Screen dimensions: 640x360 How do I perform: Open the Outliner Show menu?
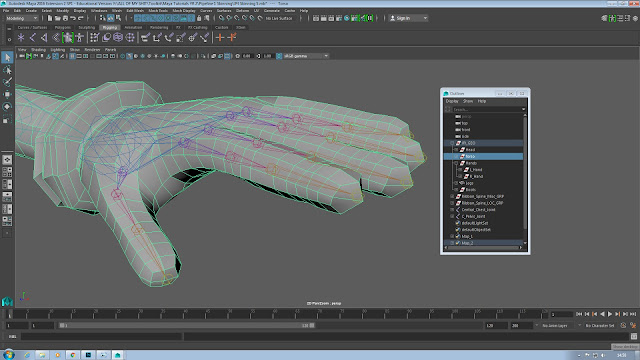pos(468,101)
